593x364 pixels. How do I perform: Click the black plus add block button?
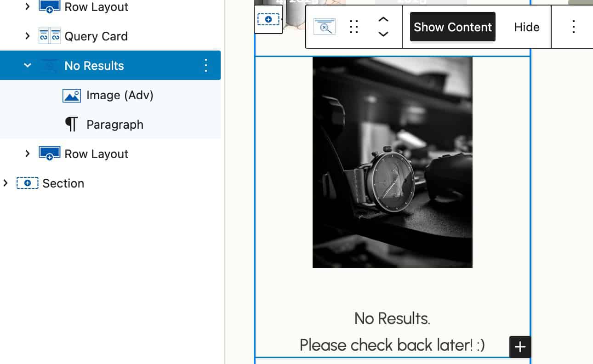520,347
